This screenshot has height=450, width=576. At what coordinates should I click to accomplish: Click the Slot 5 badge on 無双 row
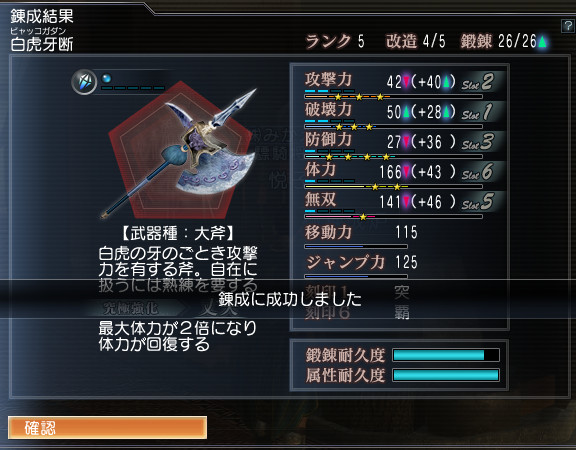(x=478, y=202)
